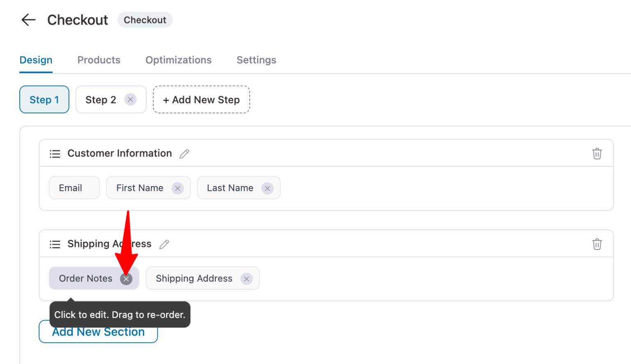Screen dimensions: 631x364
Task: Go to the Settings tab
Action: [x=256, y=60]
